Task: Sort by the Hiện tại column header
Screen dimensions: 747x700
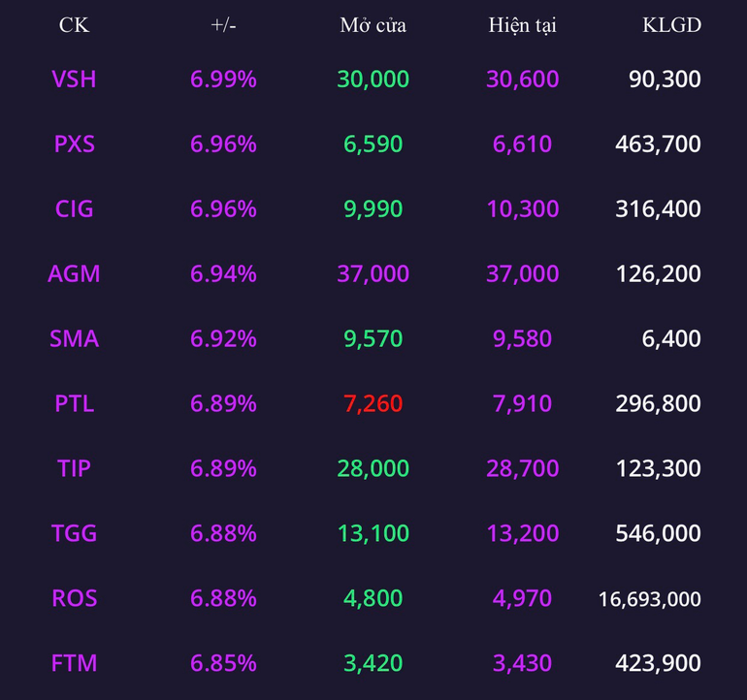Action: [x=522, y=25]
